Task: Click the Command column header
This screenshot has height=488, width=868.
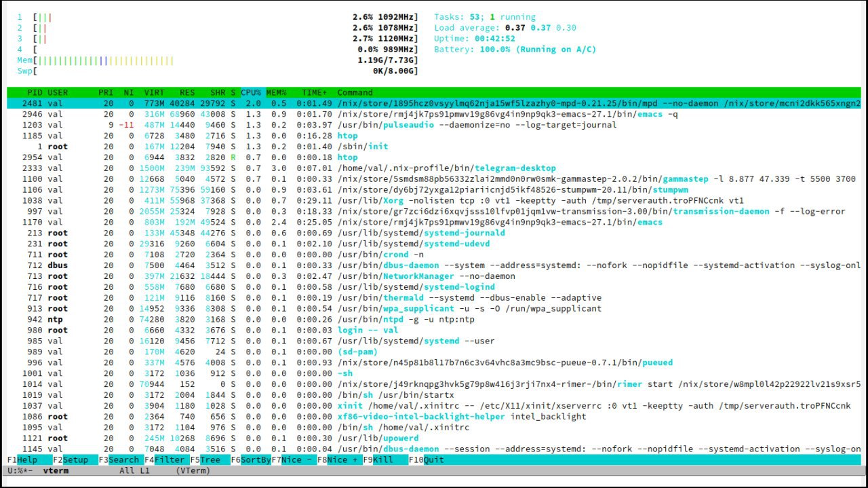Action: click(x=355, y=92)
